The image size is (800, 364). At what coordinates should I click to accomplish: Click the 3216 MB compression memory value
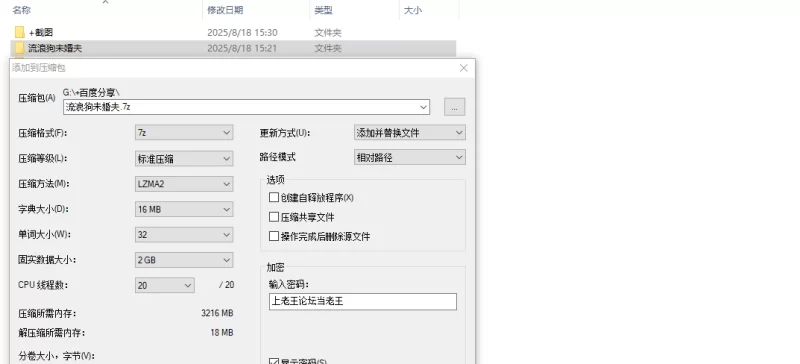click(217, 313)
